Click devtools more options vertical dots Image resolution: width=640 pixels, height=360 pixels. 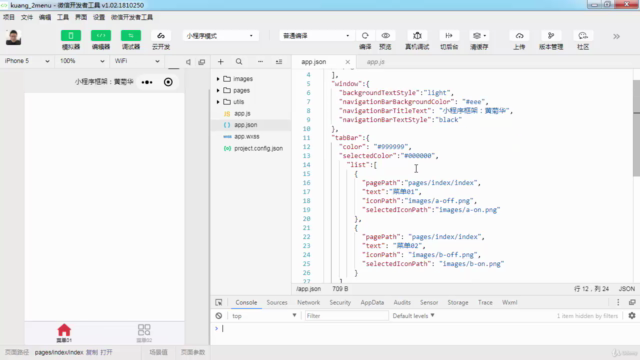click(x=618, y=302)
